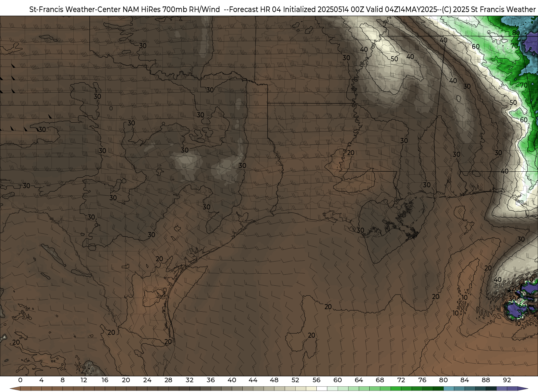This screenshot has width=538, height=392.
Task: Click the colorbar tick label 16
Action: (105, 380)
